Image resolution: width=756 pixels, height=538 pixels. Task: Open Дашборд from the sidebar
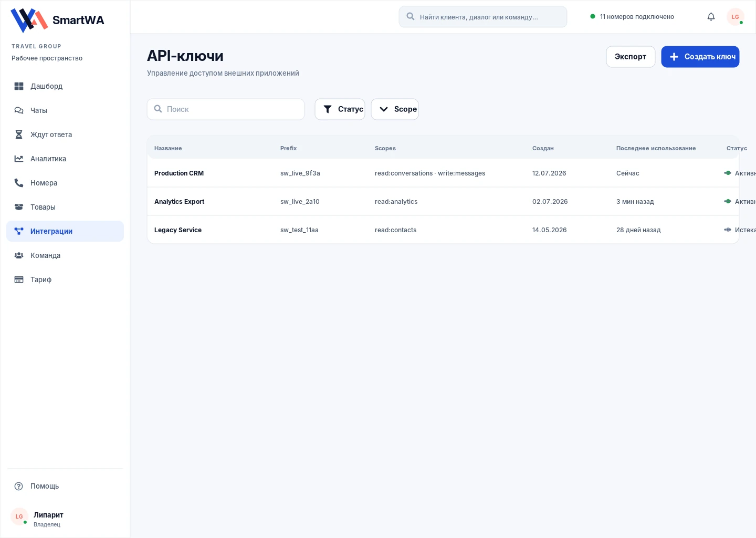(x=65, y=86)
